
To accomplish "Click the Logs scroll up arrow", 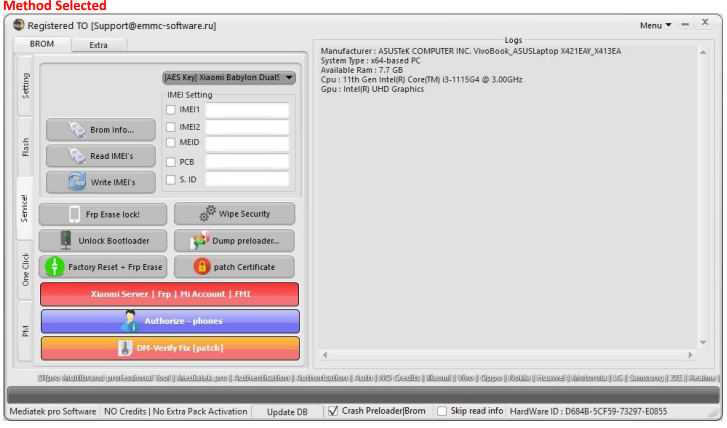I will (703, 52).
